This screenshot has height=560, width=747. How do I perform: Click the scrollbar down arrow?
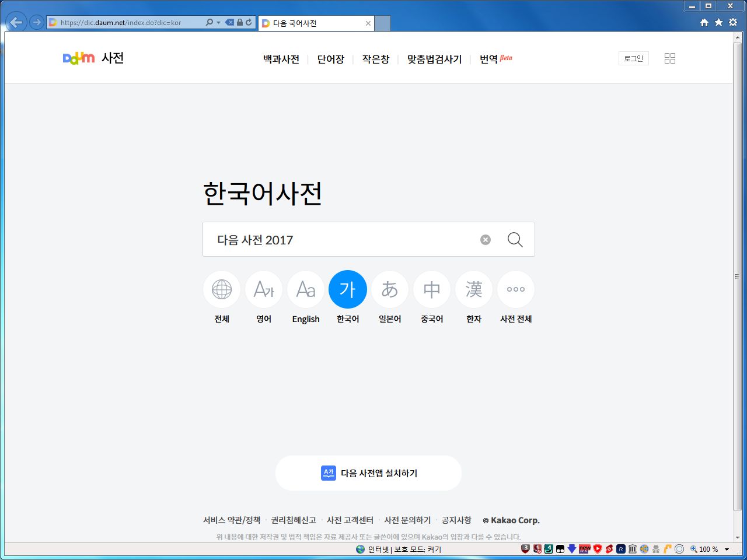pyautogui.click(x=738, y=537)
